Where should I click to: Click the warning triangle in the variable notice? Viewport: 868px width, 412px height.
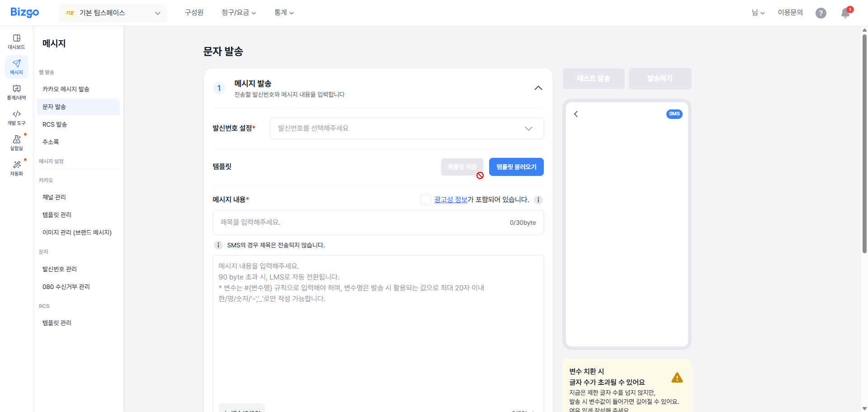(677, 377)
